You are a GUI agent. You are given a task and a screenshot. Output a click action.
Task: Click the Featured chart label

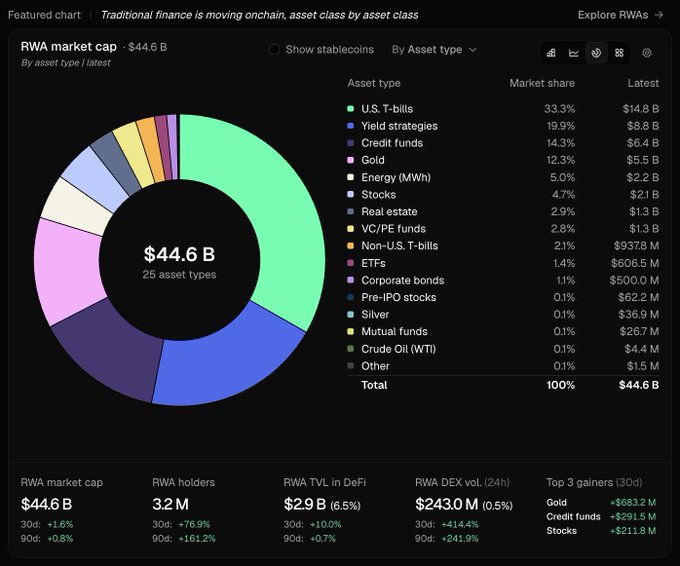44,15
